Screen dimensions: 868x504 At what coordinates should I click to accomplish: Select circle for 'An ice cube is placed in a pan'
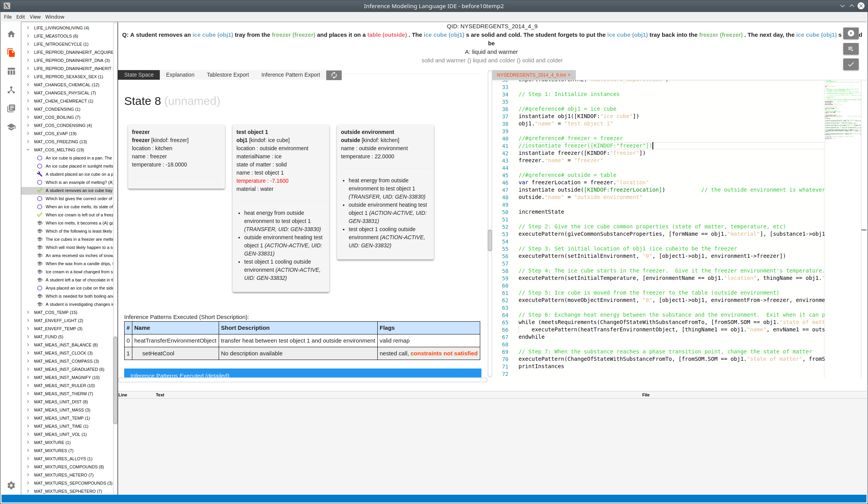pyautogui.click(x=39, y=158)
